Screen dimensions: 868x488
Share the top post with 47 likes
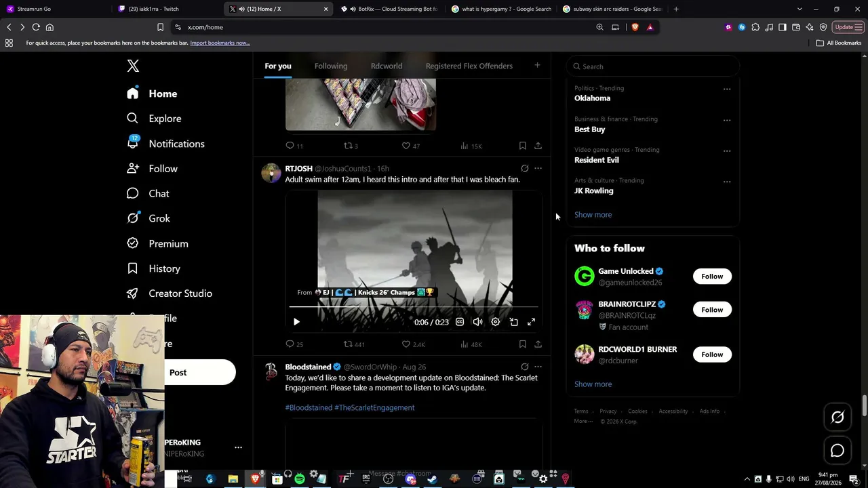pyautogui.click(x=538, y=146)
